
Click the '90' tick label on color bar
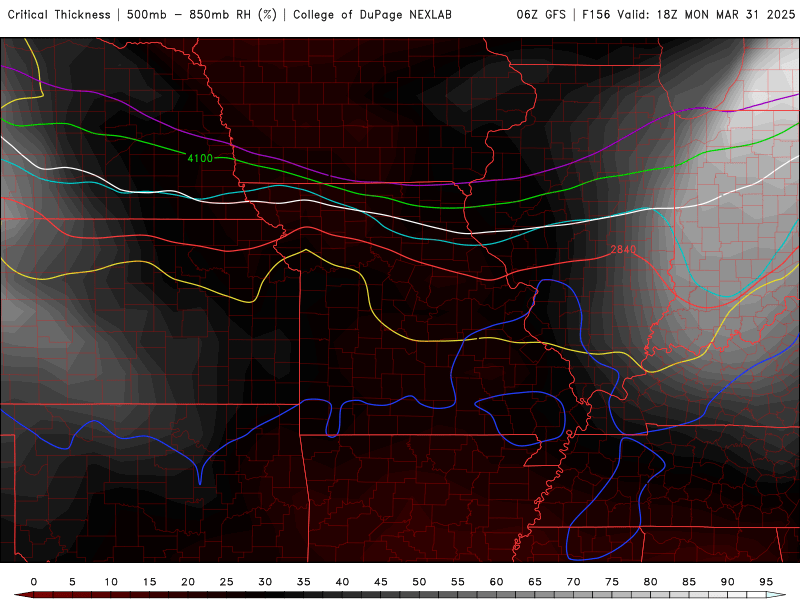[x=728, y=582]
